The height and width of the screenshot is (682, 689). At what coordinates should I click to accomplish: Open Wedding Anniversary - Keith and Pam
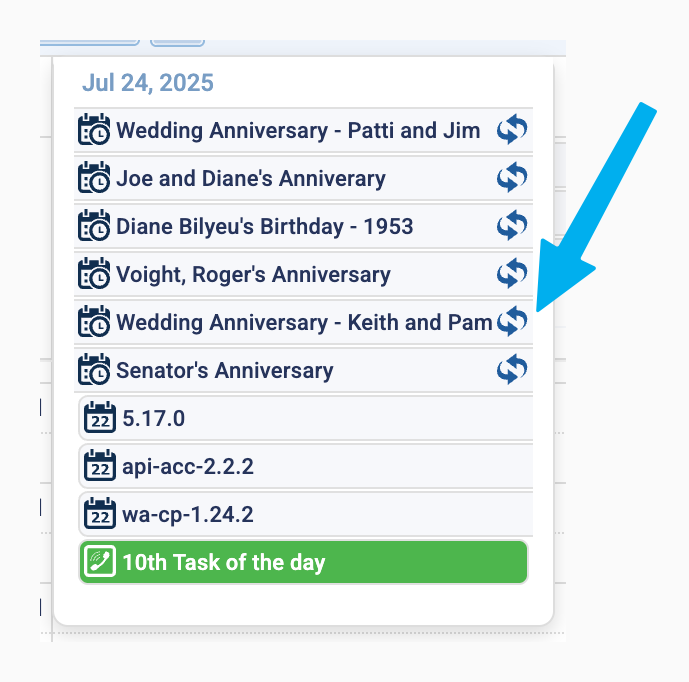pos(304,323)
